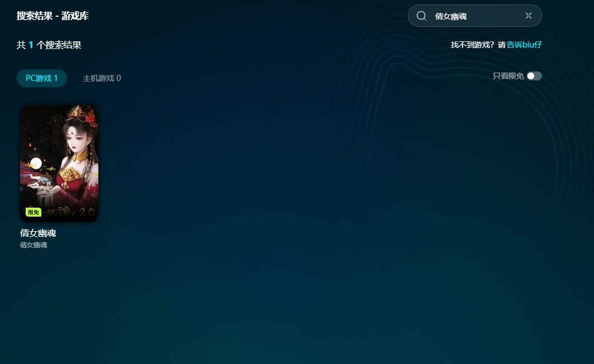Select the PC游戏 1 tab
This screenshot has width=594, height=364.
42,78
